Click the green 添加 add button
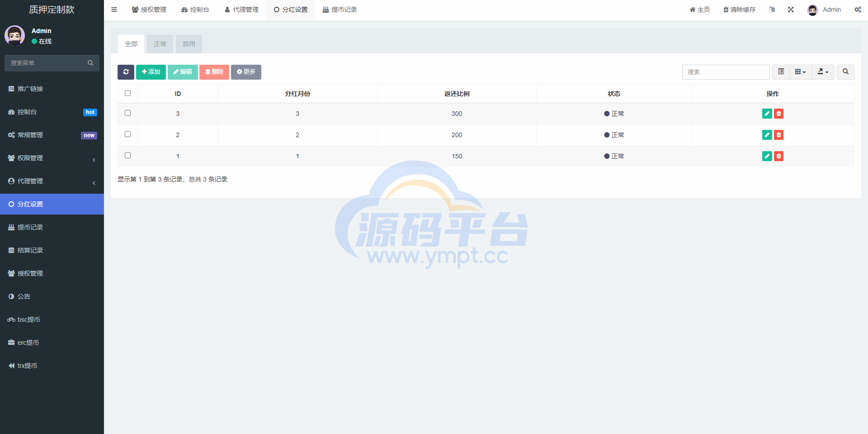The image size is (868, 434). click(151, 72)
